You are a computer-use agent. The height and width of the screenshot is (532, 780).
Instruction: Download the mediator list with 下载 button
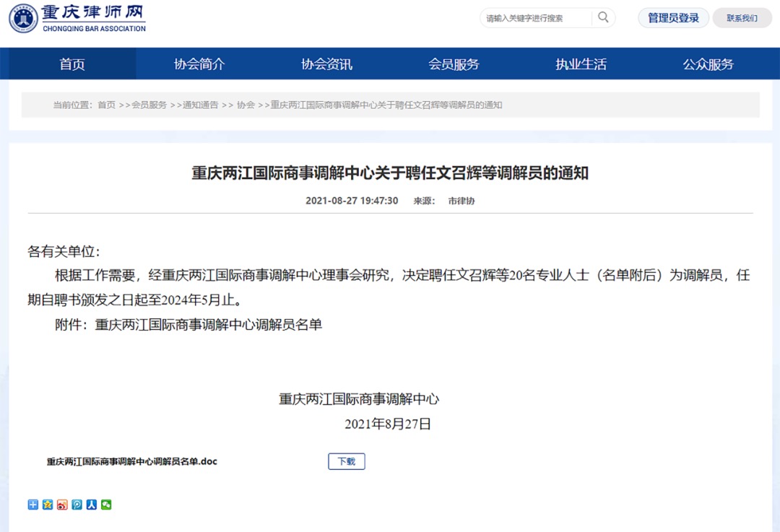tap(346, 461)
